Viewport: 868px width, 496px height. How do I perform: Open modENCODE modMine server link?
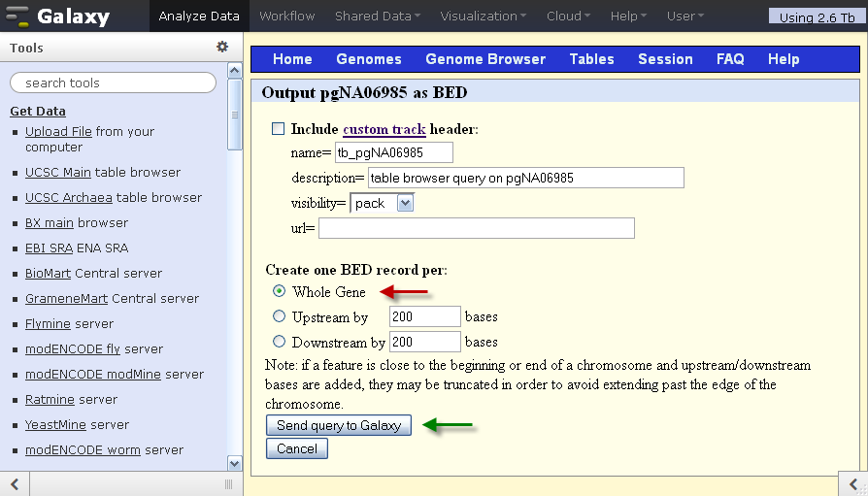pos(93,375)
